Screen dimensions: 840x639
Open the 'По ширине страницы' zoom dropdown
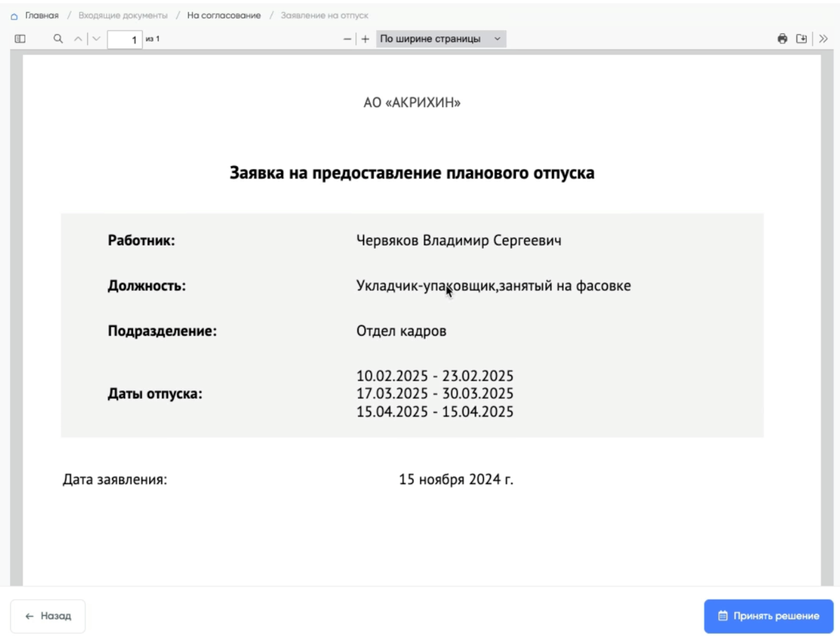pyautogui.click(x=441, y=39)
